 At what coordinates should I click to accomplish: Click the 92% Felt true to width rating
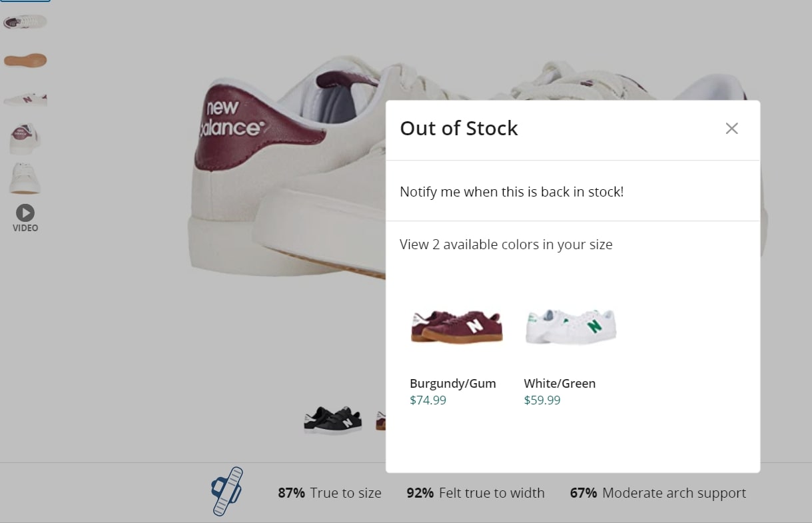pos(476,493)
